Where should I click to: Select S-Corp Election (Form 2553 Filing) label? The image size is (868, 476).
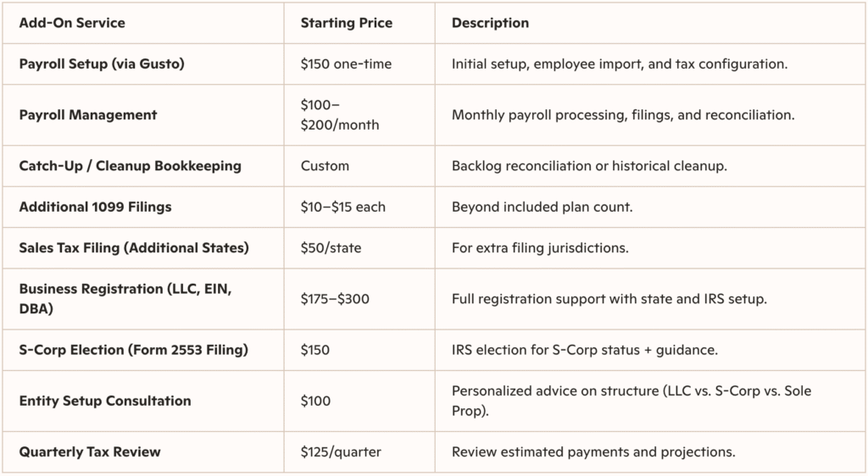133,350
